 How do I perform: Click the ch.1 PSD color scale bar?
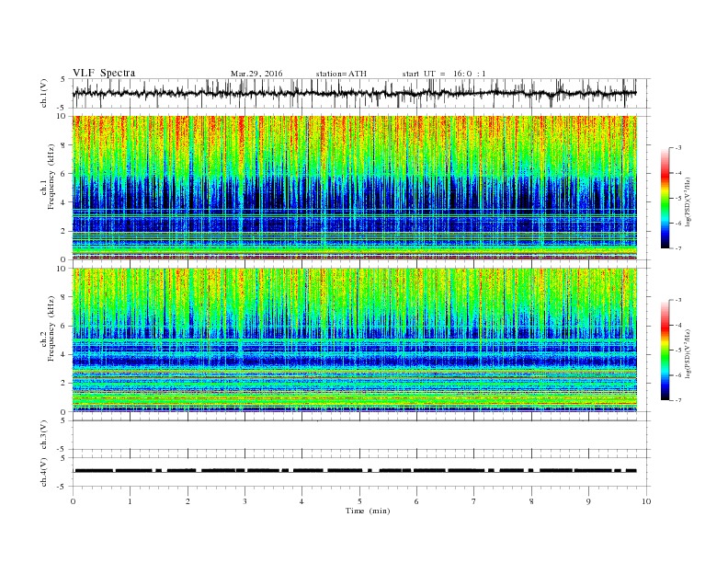tap(665, 198)
